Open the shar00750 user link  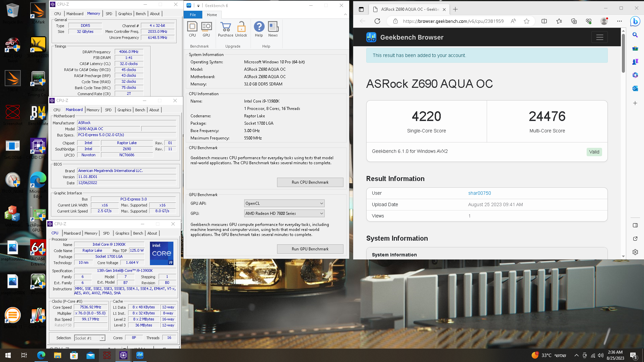pos(479,193)
